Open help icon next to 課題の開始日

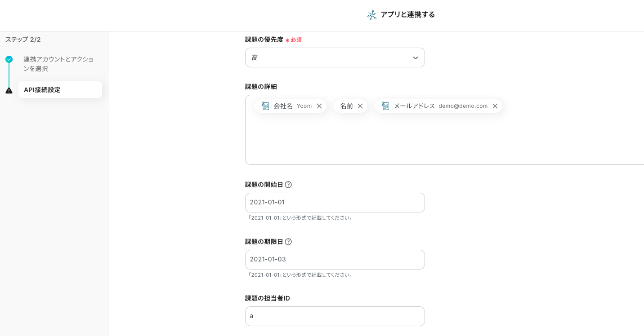(288, 185)
